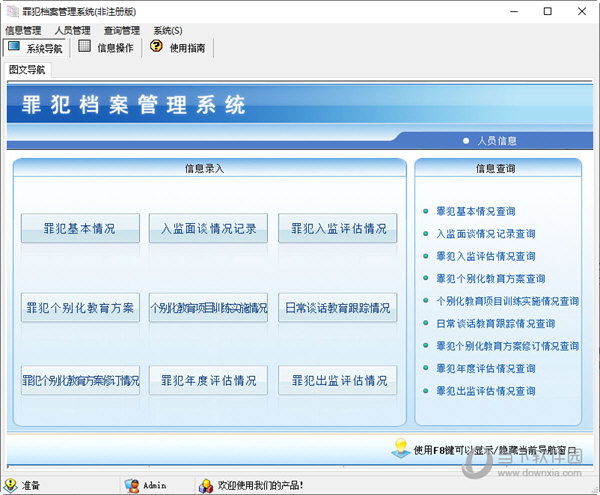Open 入监面谈情况记录 entry form

click(x=209, y=228)
